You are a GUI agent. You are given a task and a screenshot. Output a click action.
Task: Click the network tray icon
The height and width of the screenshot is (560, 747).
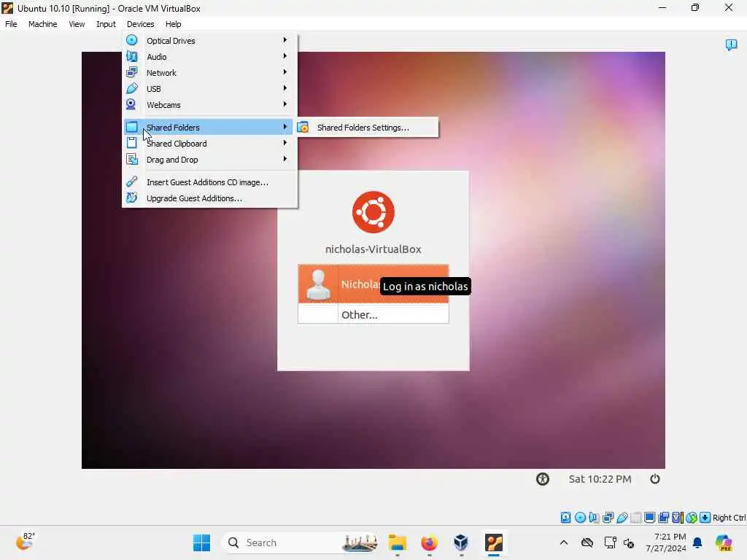click(x=610, y=542)
